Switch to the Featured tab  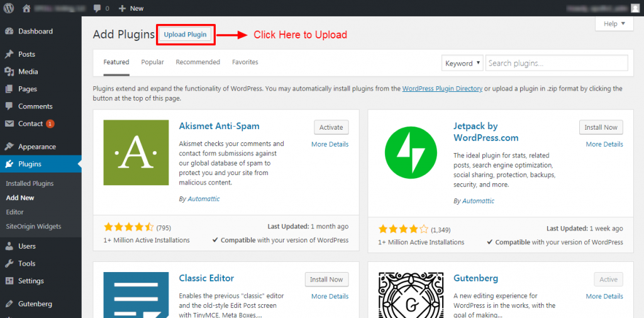tap(116, 62)
